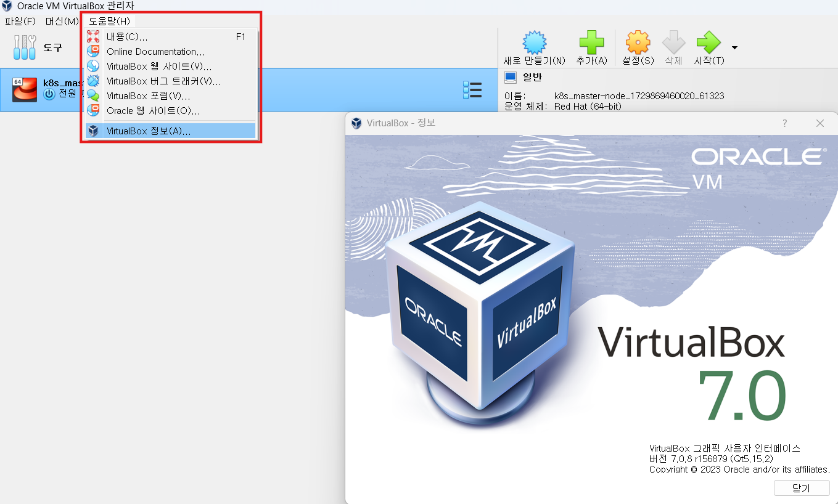
Task: Close the VirtualBox - 정보 dialog with X
Action: click(820, 123)
